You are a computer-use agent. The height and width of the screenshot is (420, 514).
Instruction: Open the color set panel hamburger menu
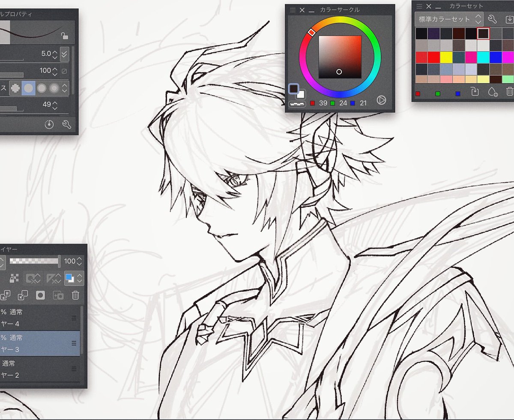coord(419,6)
